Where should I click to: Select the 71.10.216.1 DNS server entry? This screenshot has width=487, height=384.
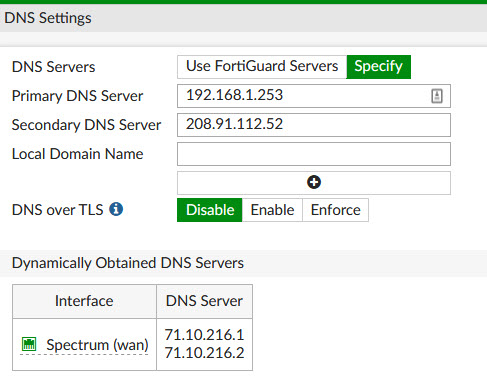pyautogui.click(x=204, y=335)
